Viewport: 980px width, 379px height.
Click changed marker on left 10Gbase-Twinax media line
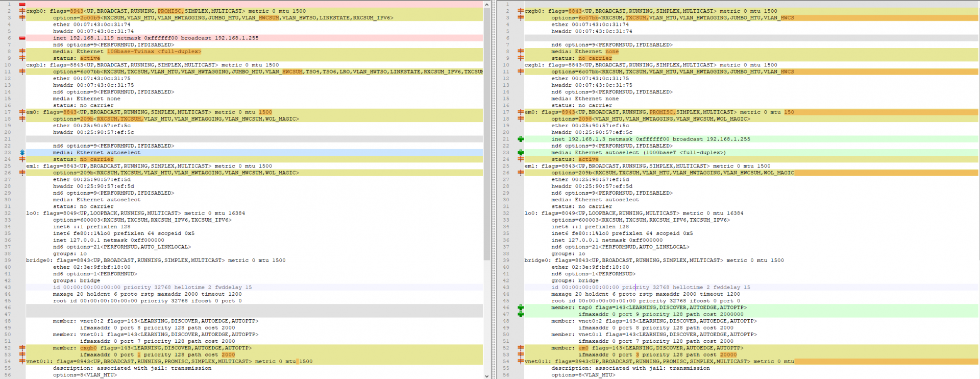(x=22, y=52)
